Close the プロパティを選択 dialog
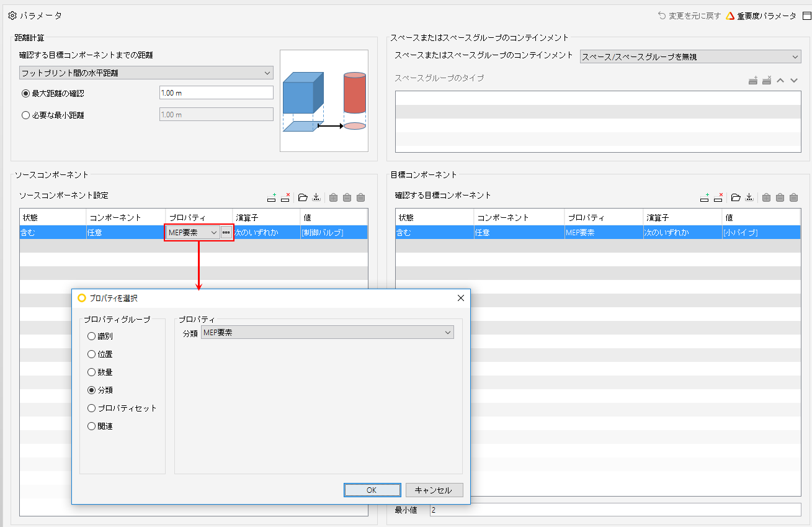The width and height of the screenshot is (812, 527). coord(460,298)
